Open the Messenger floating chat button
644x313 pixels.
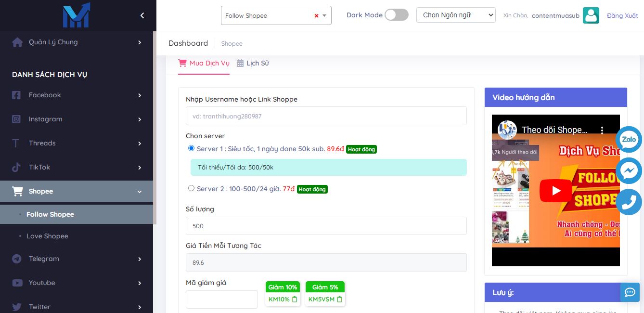coord(629,170)
